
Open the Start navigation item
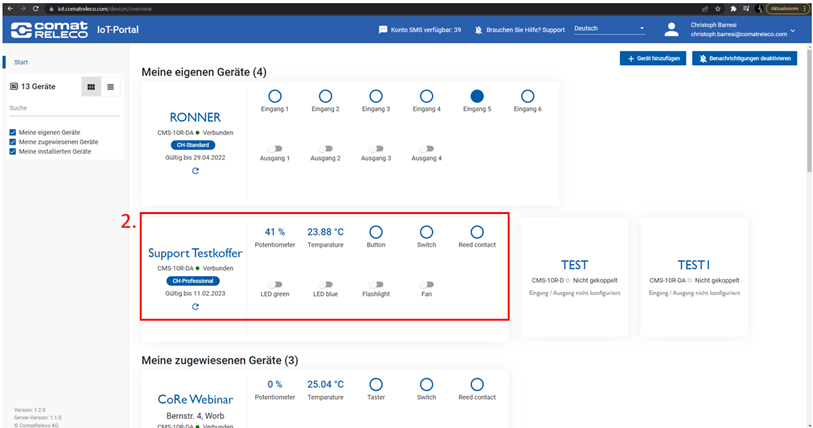coord(21,62)
